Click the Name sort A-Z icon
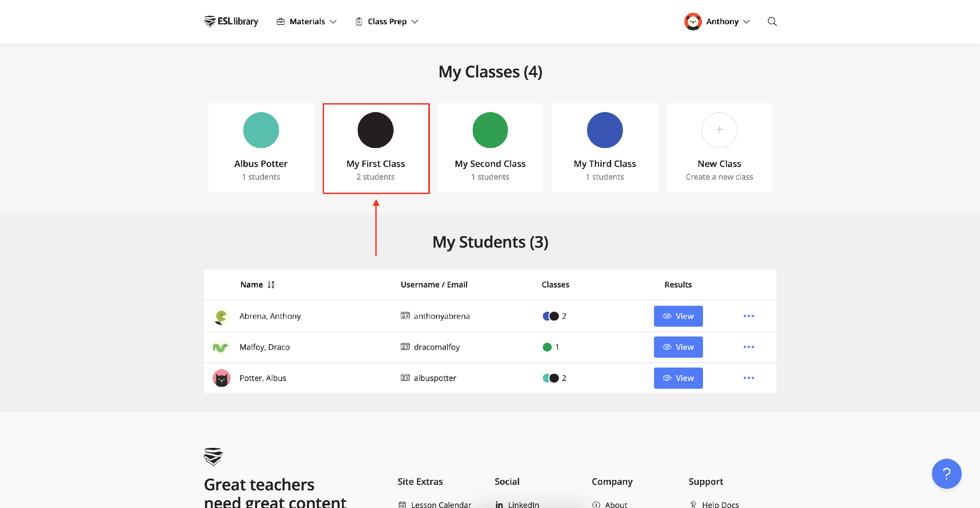Screen dimensions: 980x508 pyautogui.click(x=271, y=285)
